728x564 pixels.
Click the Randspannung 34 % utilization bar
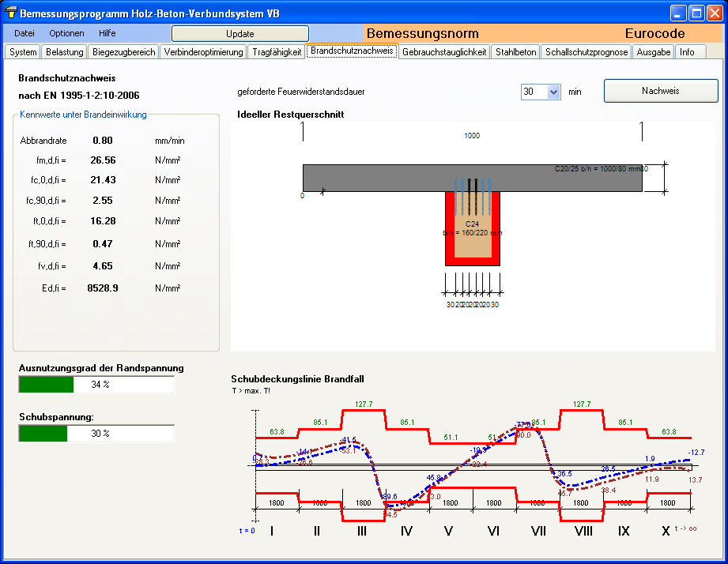click(96, 385)
